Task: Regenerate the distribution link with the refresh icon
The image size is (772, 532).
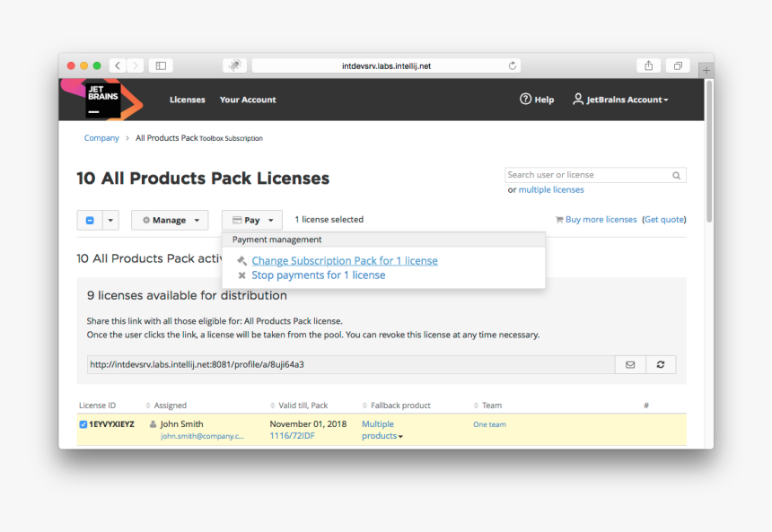Action: 660,364
